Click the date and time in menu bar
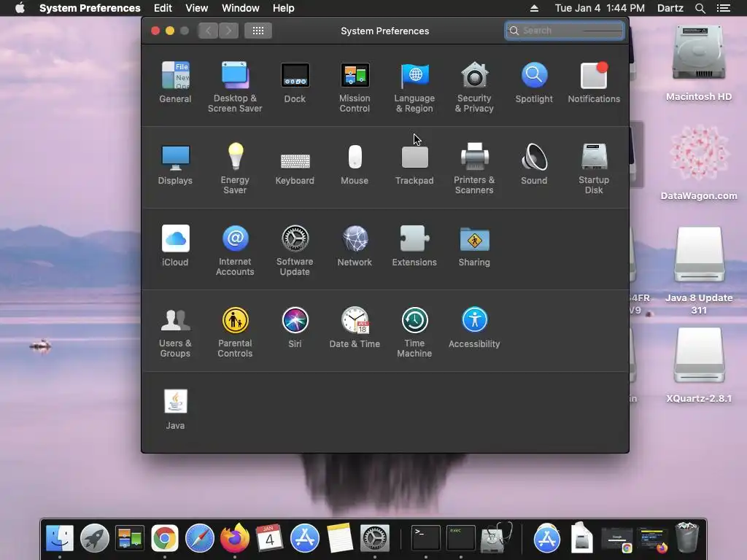This screenshot has height=560, width=747. pyautogui.click(x=600, y=8)
